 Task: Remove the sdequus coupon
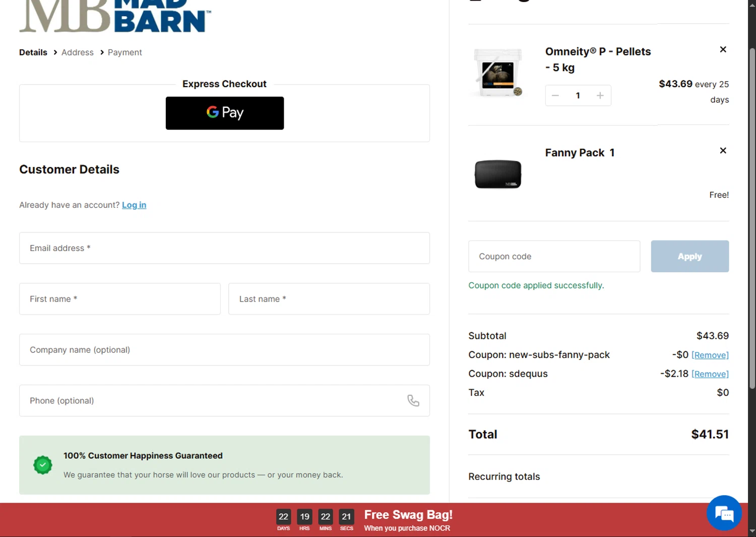pos(710,374)
